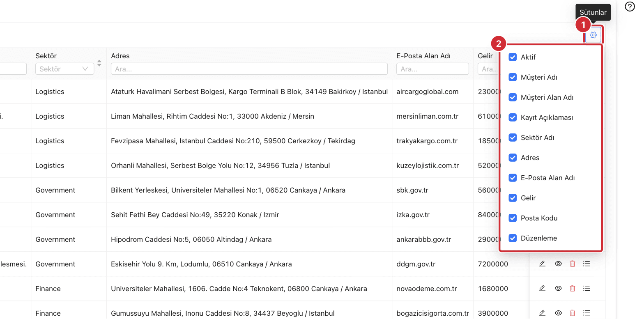Toggle the Müşteri Adı column checkbox
The image size is (644, 319).
tap(513, 77)
